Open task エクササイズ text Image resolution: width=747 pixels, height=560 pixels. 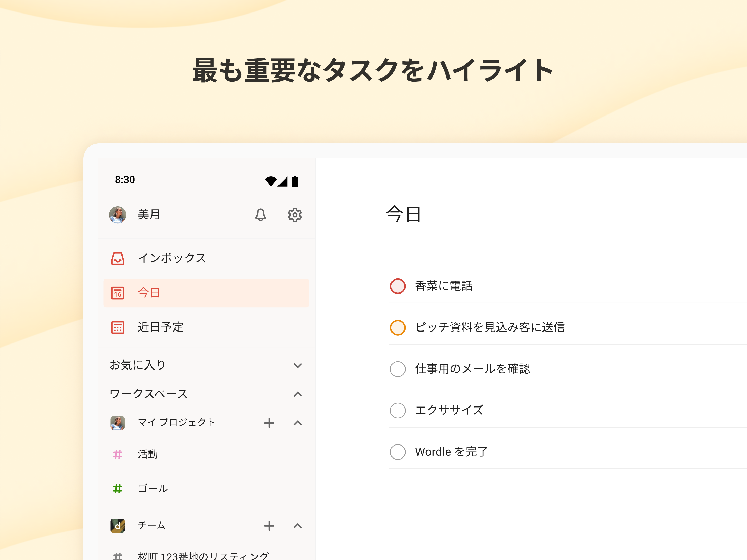point(449,410)
